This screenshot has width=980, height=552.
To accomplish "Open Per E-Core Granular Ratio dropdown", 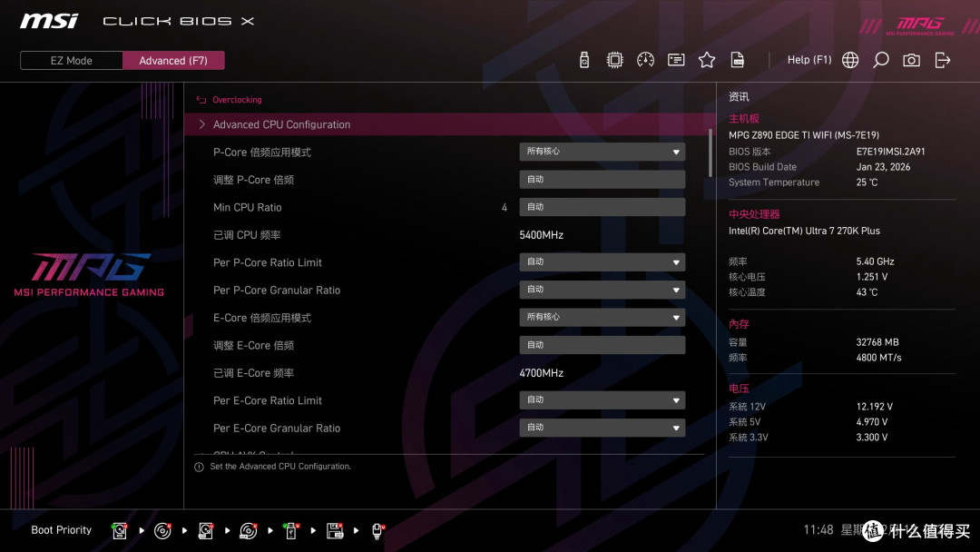I will (602, 428).
